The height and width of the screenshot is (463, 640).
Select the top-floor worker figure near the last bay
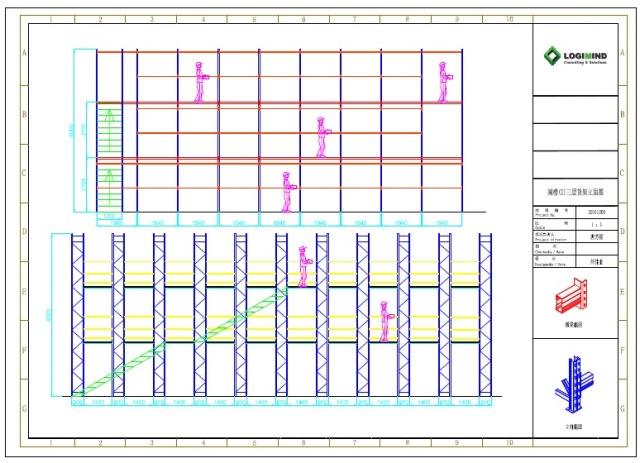pyautogui.click(x=444, y=82)
